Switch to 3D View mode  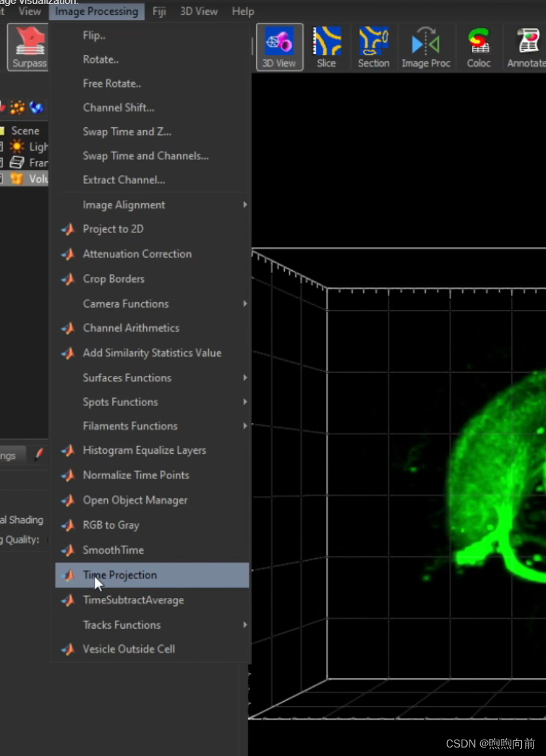click(280, 47)
